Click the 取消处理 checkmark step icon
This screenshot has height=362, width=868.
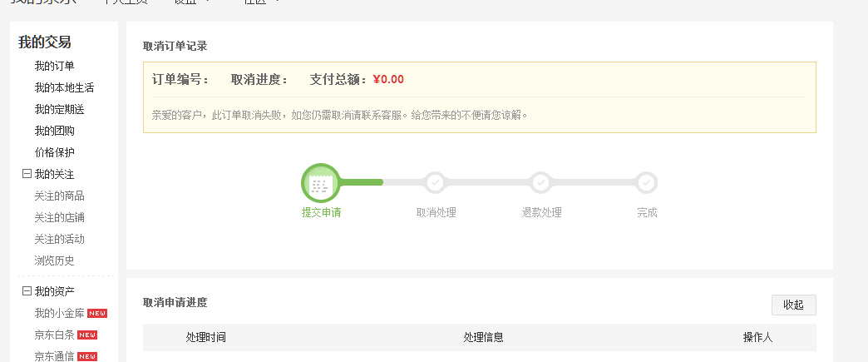436,182
